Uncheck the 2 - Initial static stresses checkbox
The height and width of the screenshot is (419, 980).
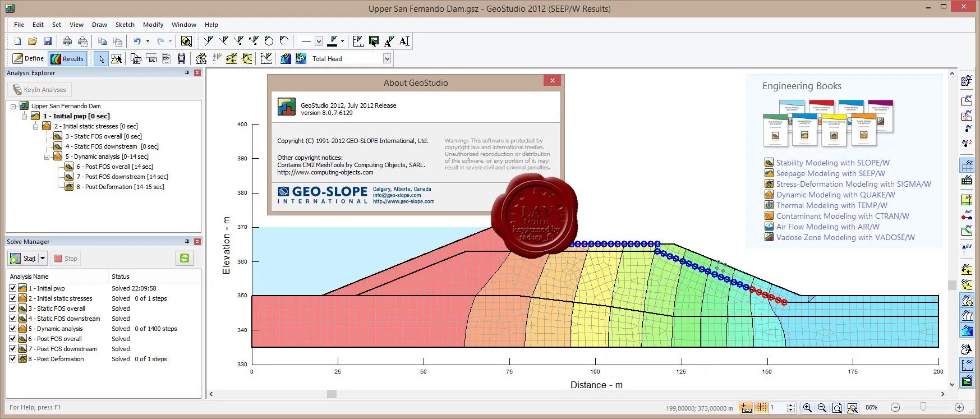pos(13,298)
